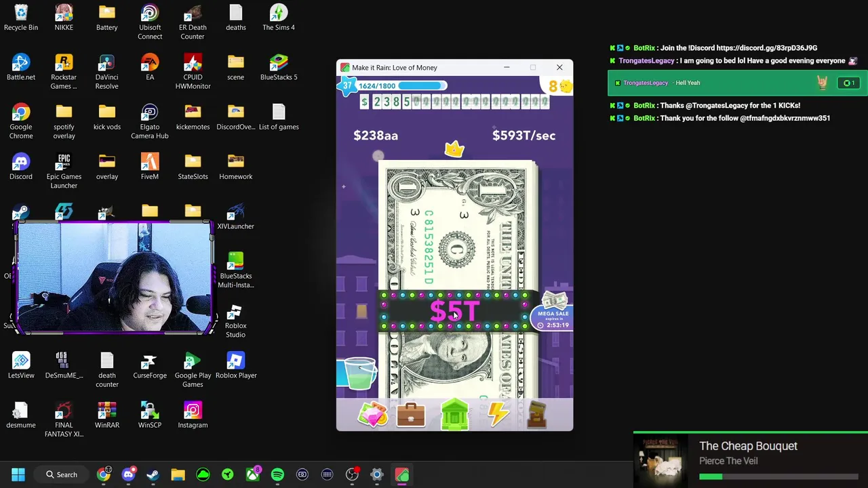
Task: Select the CurseForge desktop shortcut
Action: pyautogui.click(x=150, y=365)
